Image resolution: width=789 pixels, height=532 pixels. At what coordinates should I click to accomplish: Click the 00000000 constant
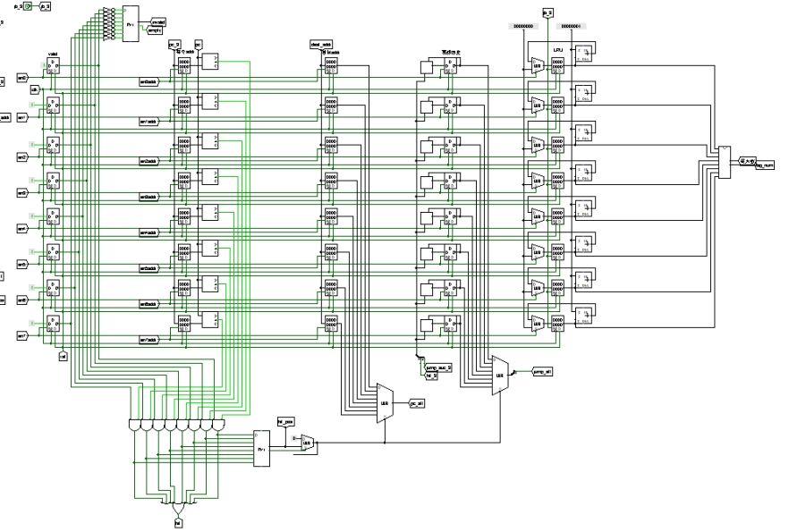523,26
